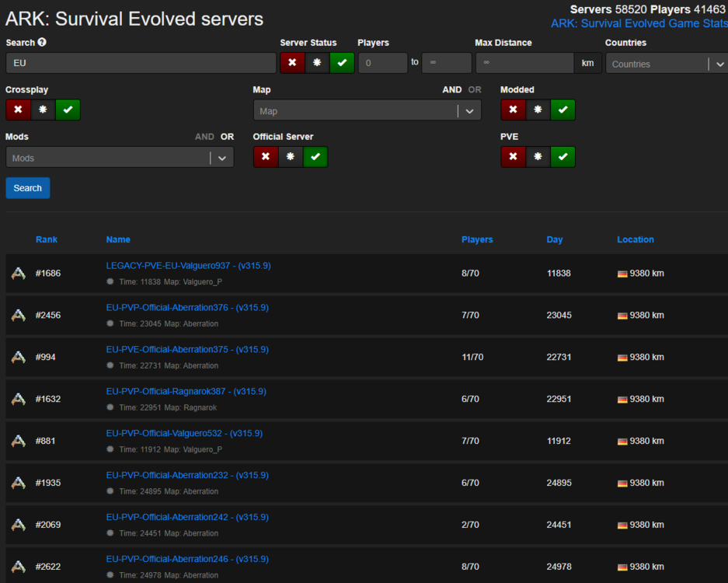The width and height of the screenshot is (728, 583).
Task: Sort servers by Rank column header
Action: 47,239
